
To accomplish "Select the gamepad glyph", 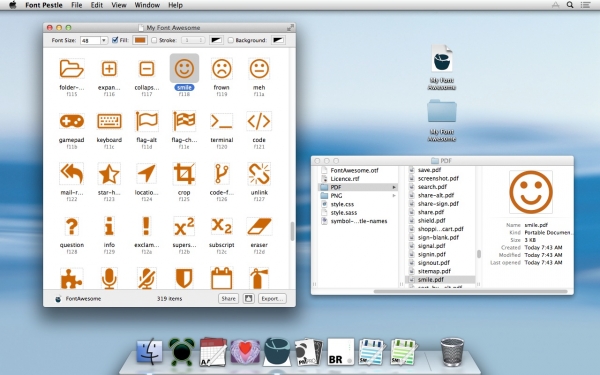I will [72, 121].
